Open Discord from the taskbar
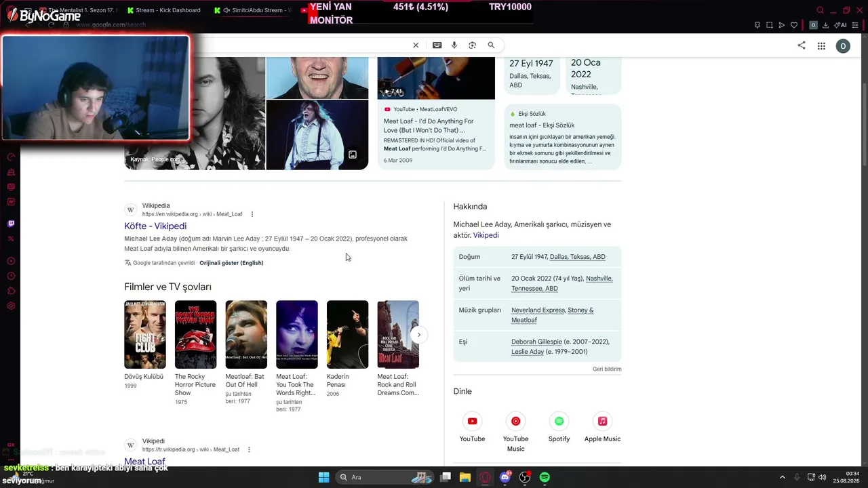 505,477
